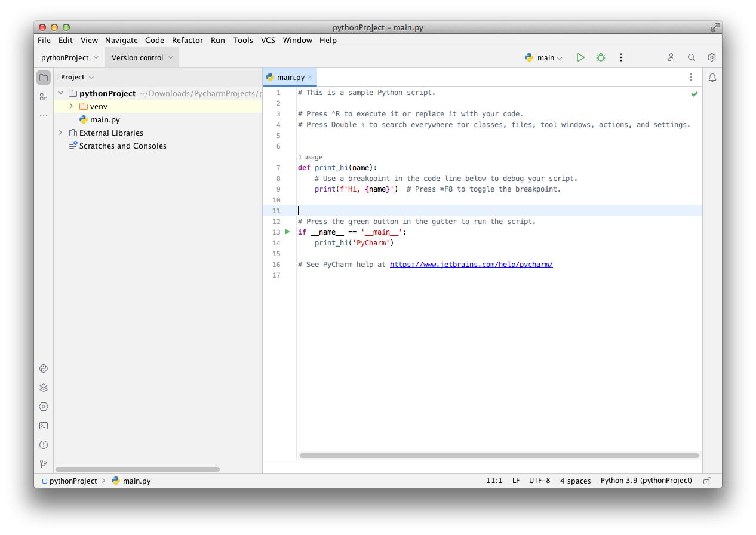Screen dimensions: 756x535
Task: Place cursor in def print_hi(name) line
Action: [x=337, y=168]
